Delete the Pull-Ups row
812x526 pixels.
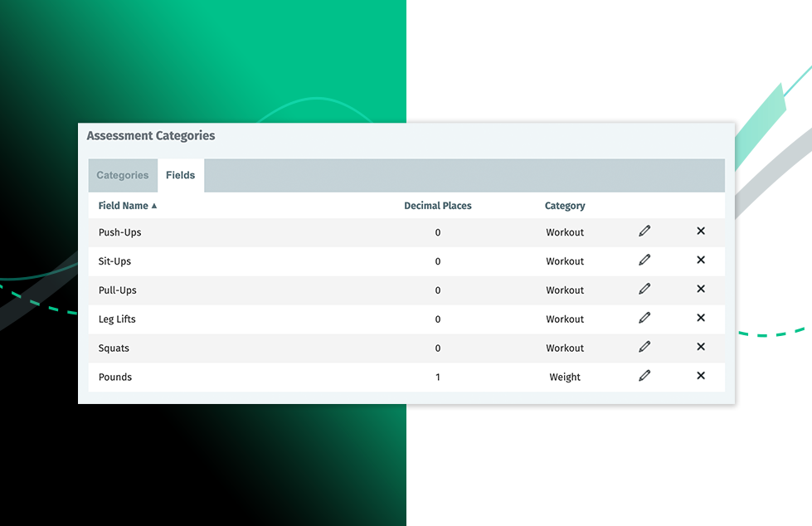pyautogui.click(x=701, y=290)
